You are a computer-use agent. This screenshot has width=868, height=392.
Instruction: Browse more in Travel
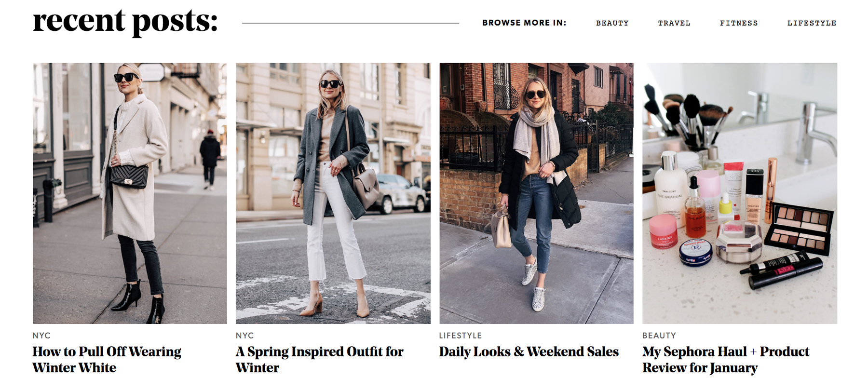(x=674, y=23)
